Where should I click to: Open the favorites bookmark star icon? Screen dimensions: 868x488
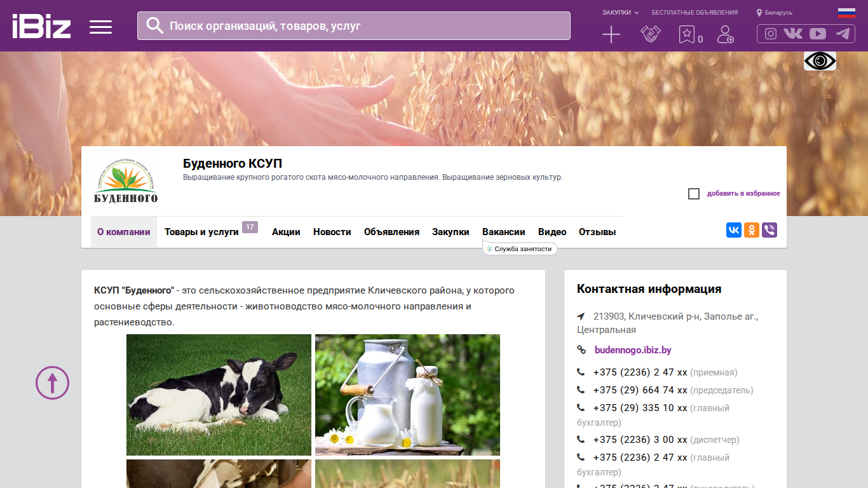click(687, 34)
